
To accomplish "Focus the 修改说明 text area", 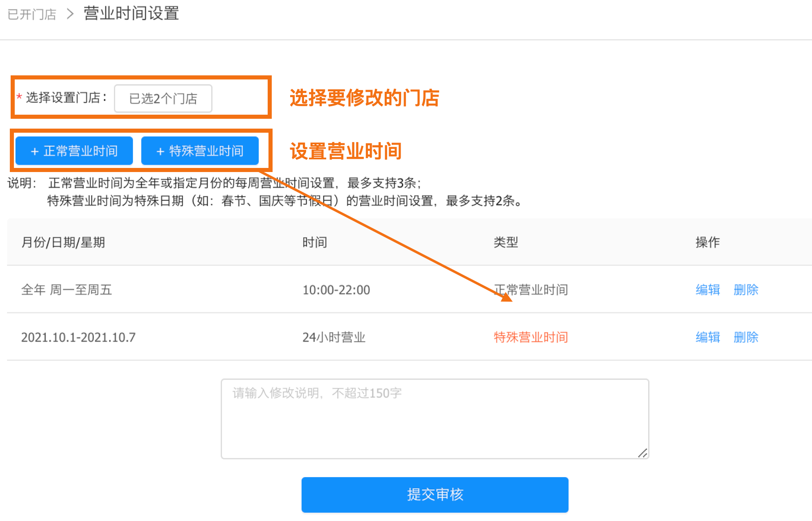I will (435, 419).
